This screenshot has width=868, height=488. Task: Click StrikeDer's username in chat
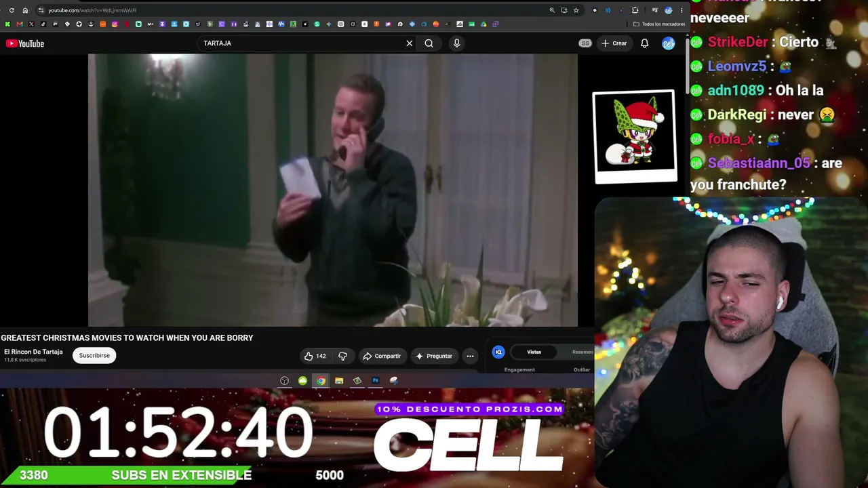pos(738,42)
